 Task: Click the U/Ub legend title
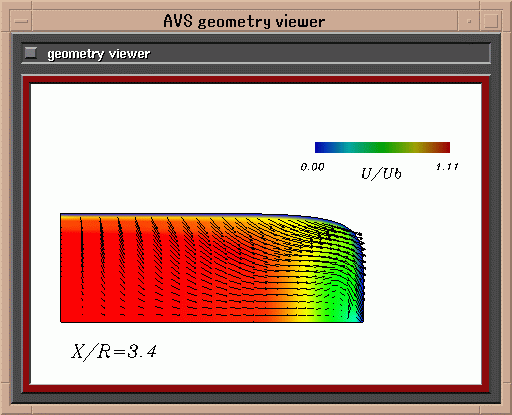(x=382, y=174)
